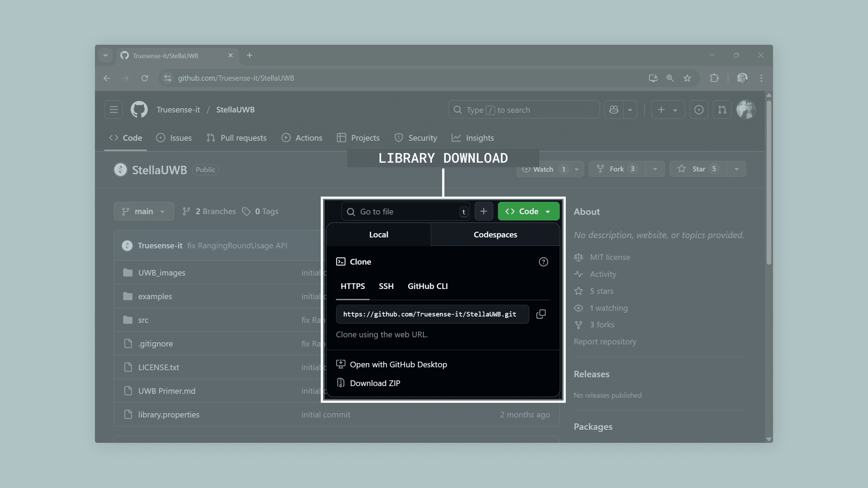Open with GitHub Desktop
The width and height of the screenshot is (868, 488).
coord(399,364)
